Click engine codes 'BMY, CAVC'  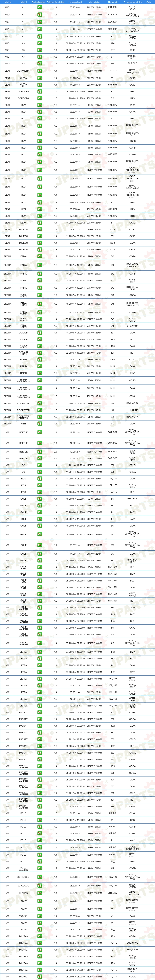pos(132,943)
